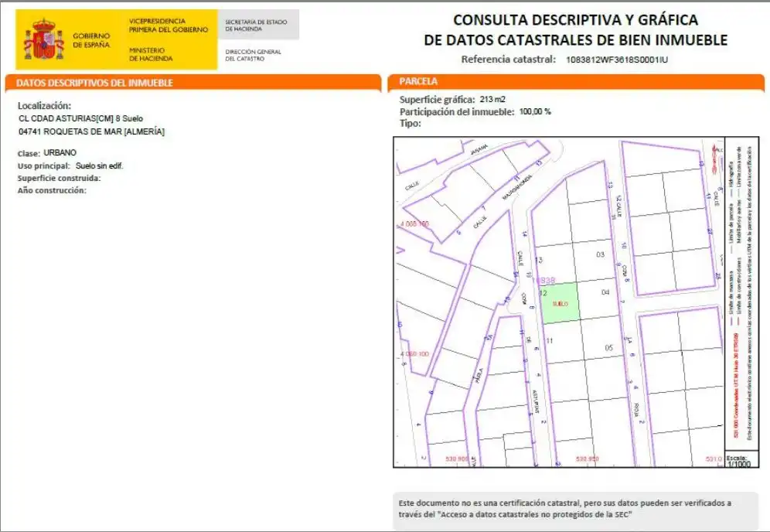Click the 'Localización:' label
Image resolution: width=770 pixels, height=532 pixels.
click(x=44, y=106)
